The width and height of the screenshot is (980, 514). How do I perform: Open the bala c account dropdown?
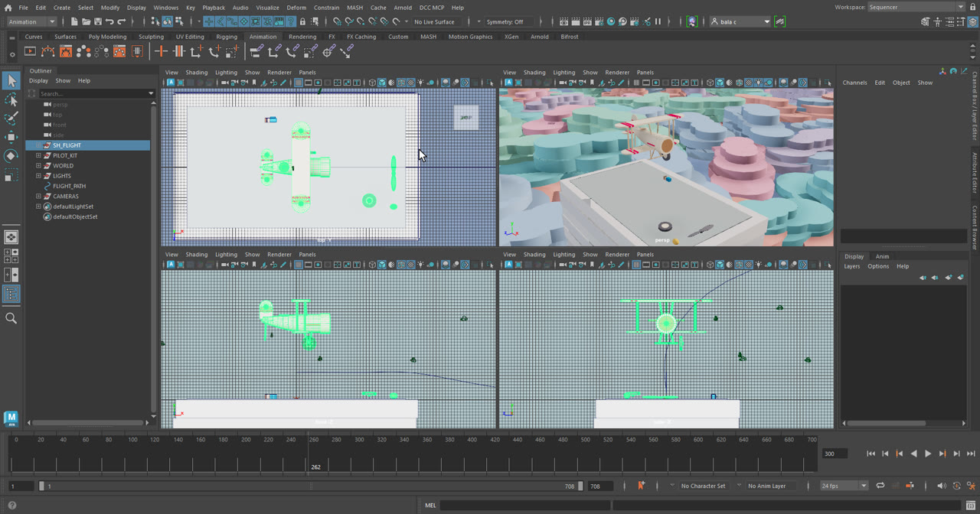click(x=740, y=21)
